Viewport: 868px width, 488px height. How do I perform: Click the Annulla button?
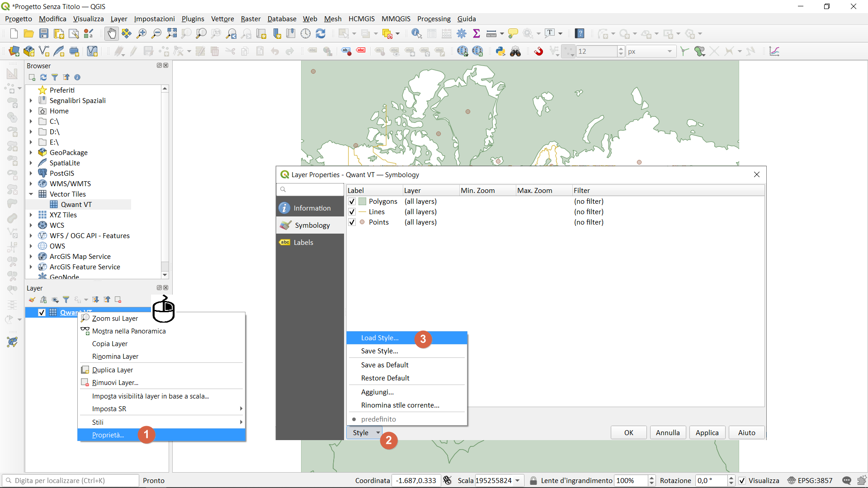(x=667, y=432)
